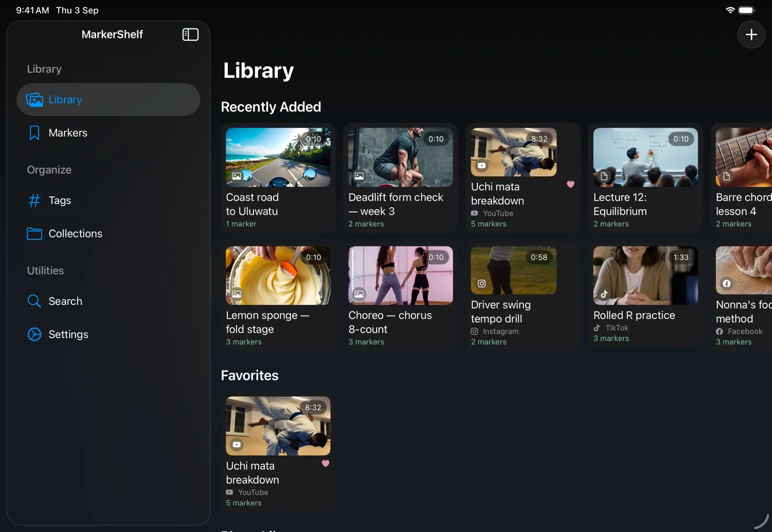The image size is (772, 532).
Task: Open the Search utility
Action: point(109,302)
